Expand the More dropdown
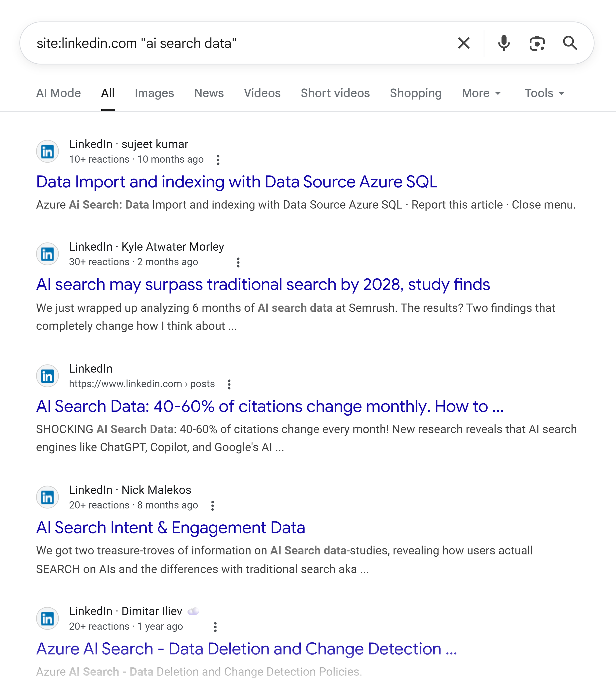Image resolution: width=616 pixels, height=684 pixels. click(x=481, y=93)
